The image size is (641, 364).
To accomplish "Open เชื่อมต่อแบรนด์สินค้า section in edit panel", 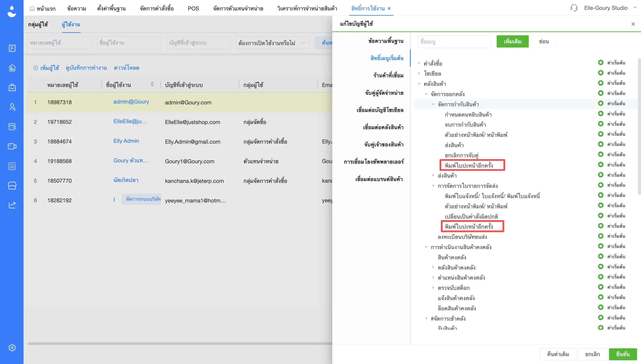I will 379,179.
